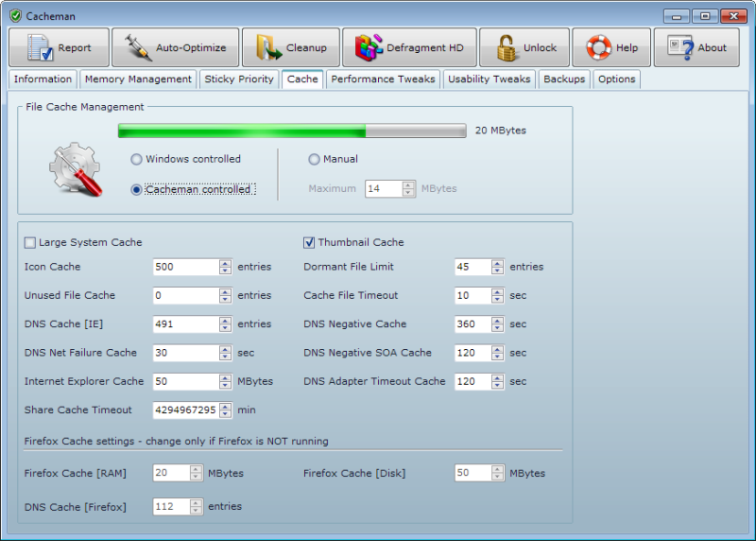Click the Report button label
The width and height of the screenshot is (756, 541).
click(75, 48)
